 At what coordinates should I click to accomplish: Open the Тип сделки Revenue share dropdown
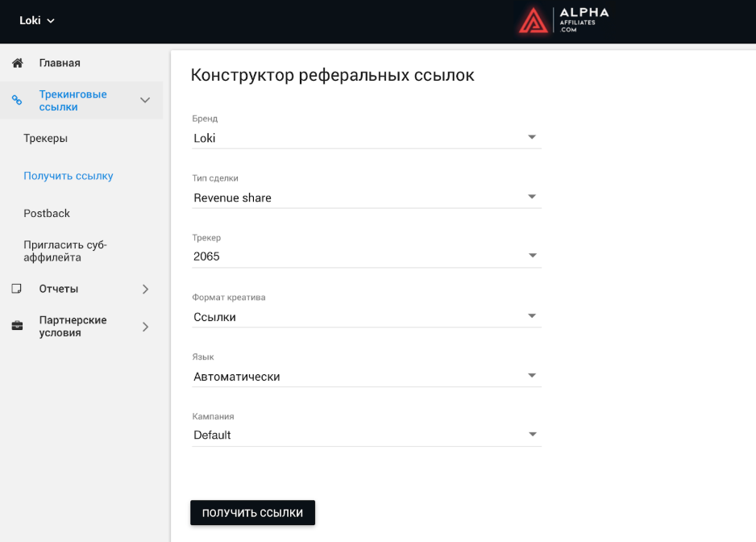click(x=367, y=198)
